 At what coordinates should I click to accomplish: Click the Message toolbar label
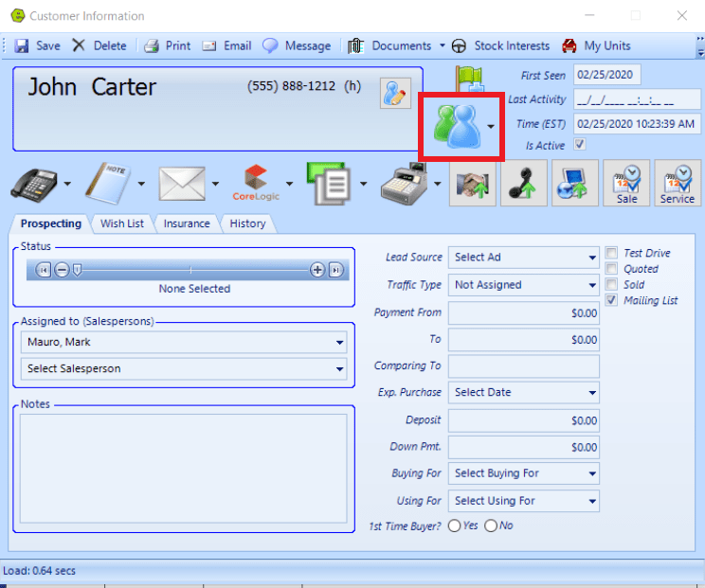click(308, 45)
